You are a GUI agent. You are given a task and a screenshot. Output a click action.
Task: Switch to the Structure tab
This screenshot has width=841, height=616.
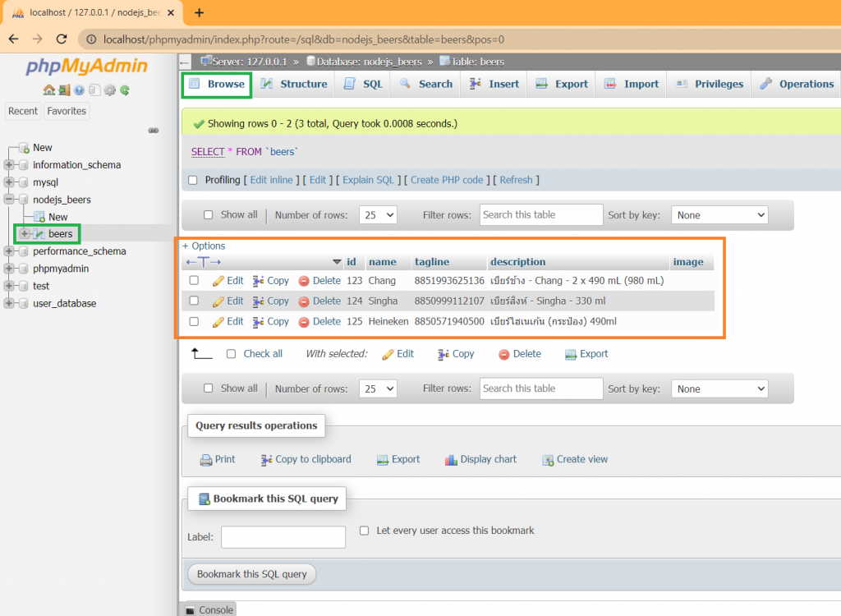click(x=294, y=85)
